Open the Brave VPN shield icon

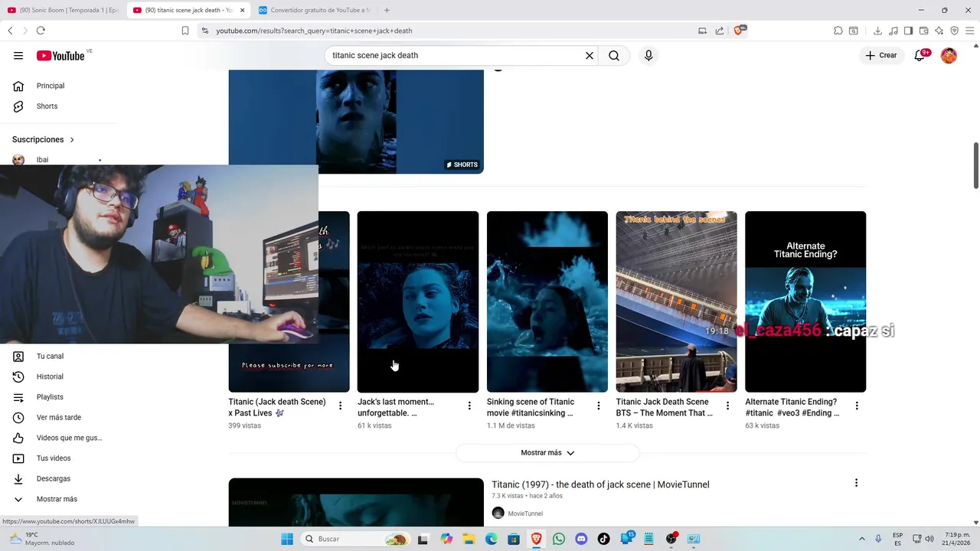pos(954,31)
